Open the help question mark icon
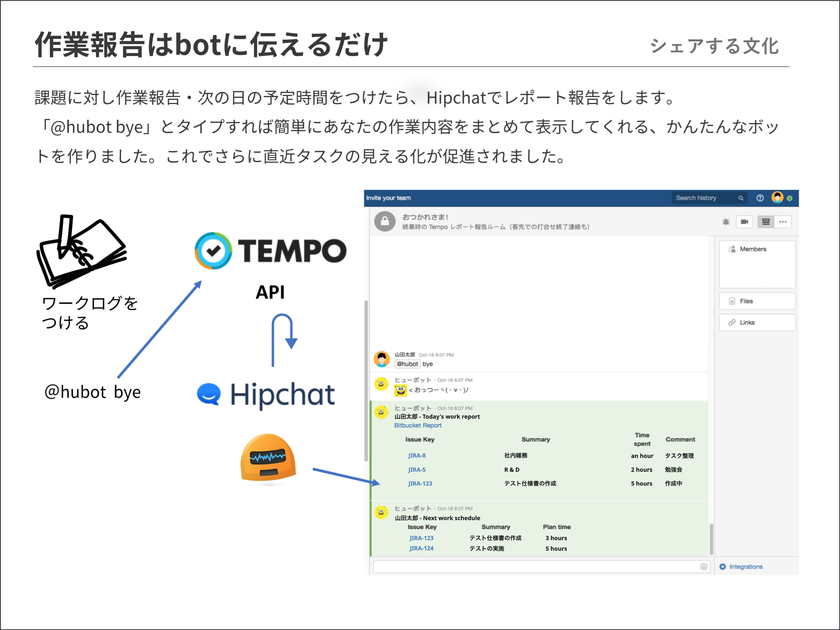 point(760,198)
